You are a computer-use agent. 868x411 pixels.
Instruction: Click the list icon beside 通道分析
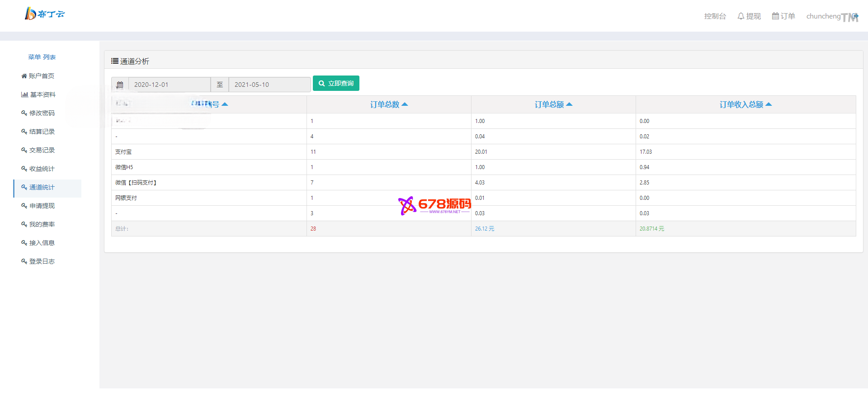click(115, 61)
